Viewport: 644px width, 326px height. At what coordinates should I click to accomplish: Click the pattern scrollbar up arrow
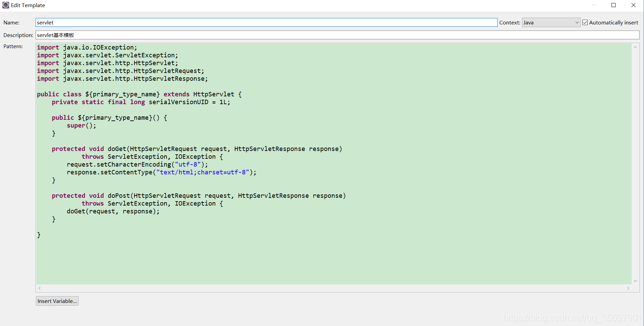[x=635, y=47]
